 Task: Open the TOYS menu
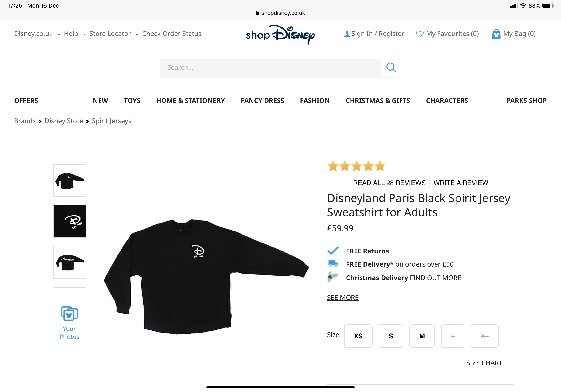click(132, 101)
